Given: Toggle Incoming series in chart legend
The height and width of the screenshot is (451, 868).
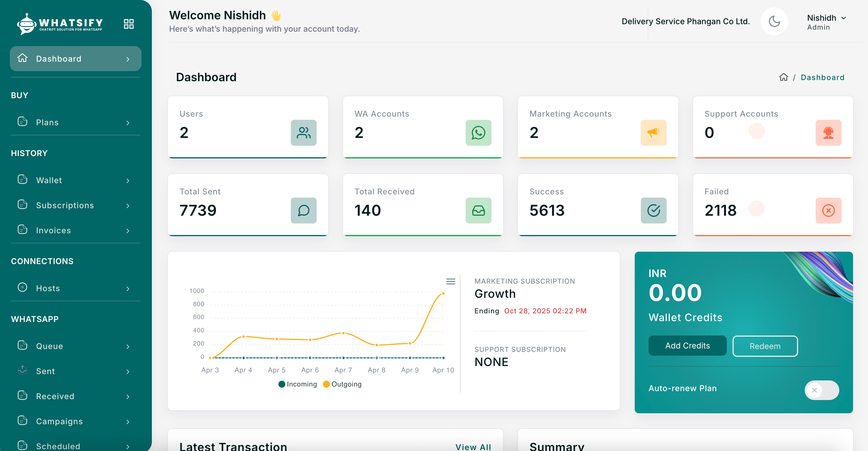Looking at the screenshot, I should coord(298,384).
